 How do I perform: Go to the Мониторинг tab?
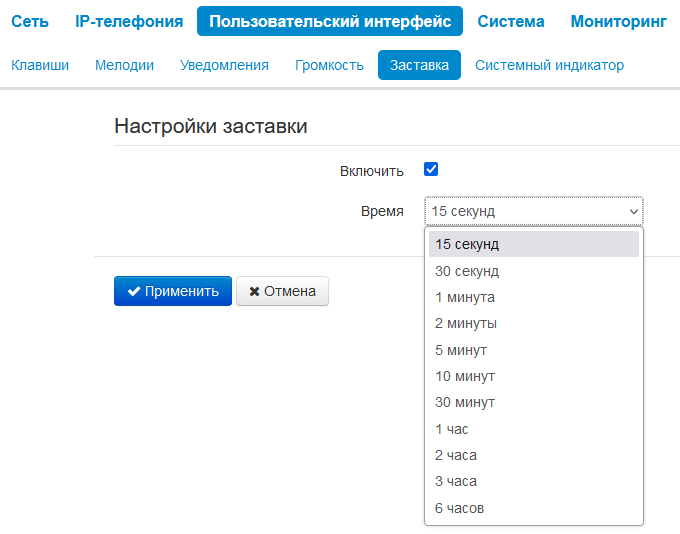(x=618, y=21)
